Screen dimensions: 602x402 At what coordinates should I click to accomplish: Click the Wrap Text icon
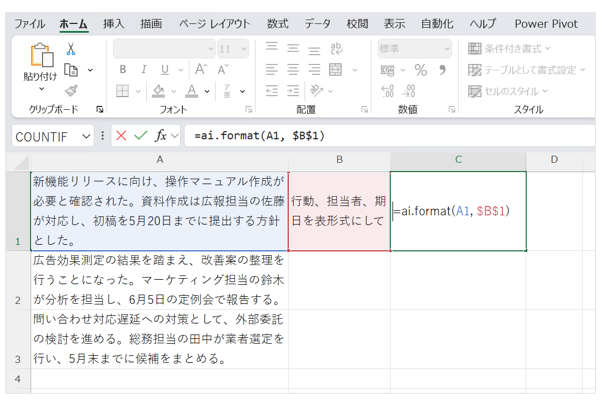tap(336, 49)
